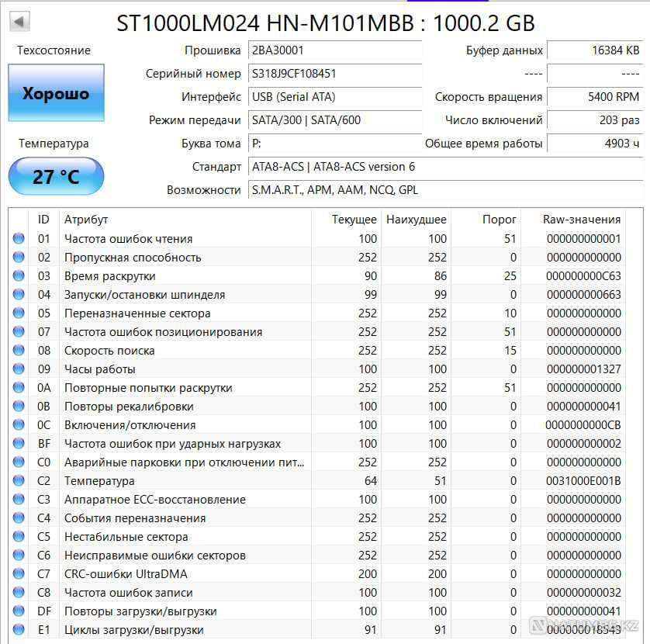Click status icon for Повторы загрузки/выгрузки
This screenshot has height=644, width=650.
click(19, 611)
